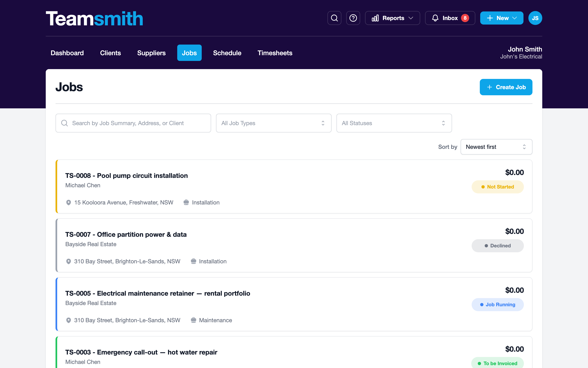Screen dimensions: 588x368
Task: Click location pin in TS-0005 job card
Action: pos(69,320)
